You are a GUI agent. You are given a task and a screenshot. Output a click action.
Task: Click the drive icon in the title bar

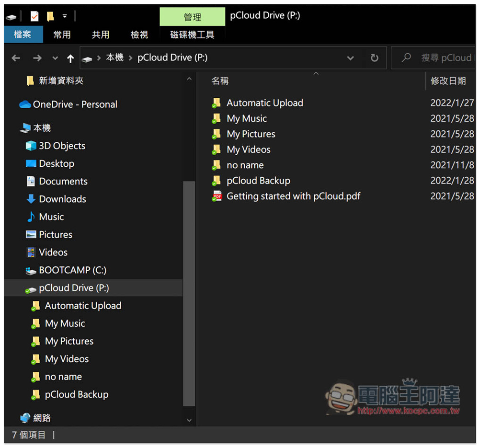[x=11, y=17]
